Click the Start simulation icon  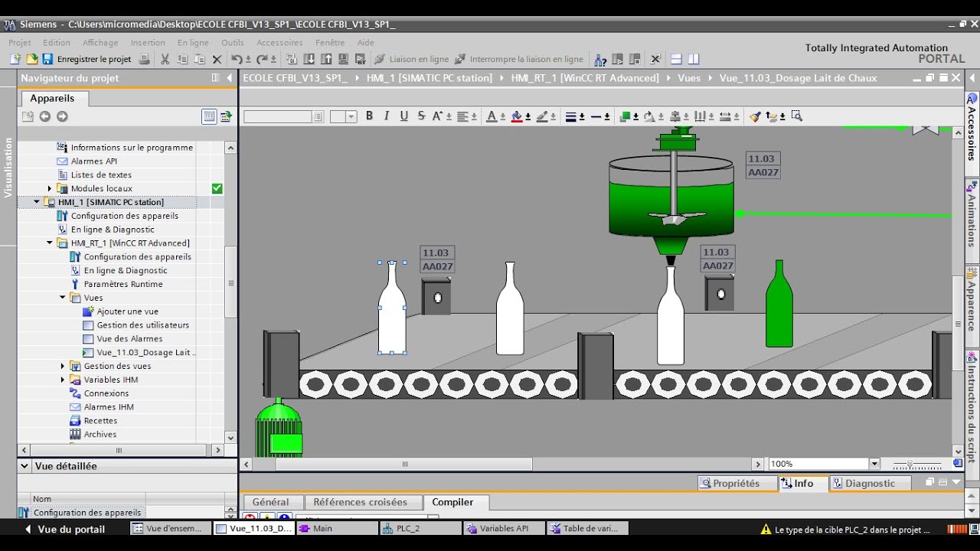click(344, 59)
